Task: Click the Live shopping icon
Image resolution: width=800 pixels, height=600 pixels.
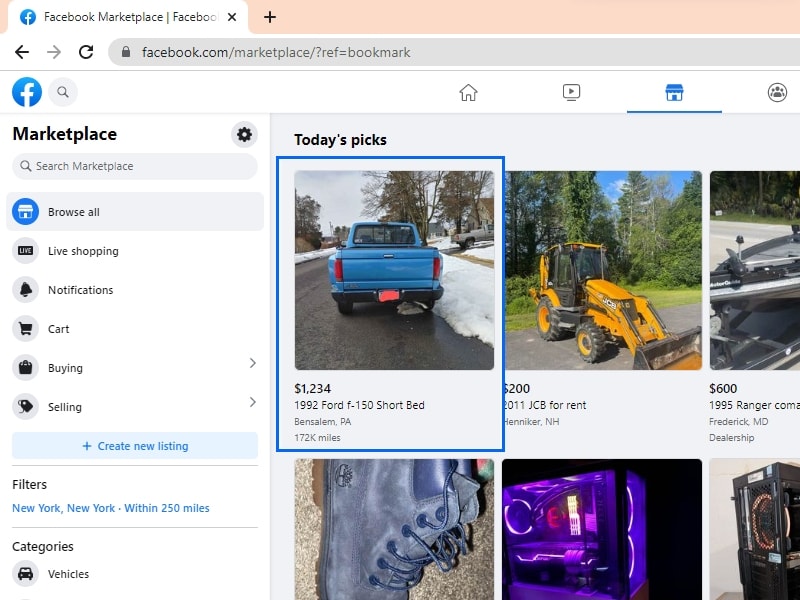Action: point(26,251)
